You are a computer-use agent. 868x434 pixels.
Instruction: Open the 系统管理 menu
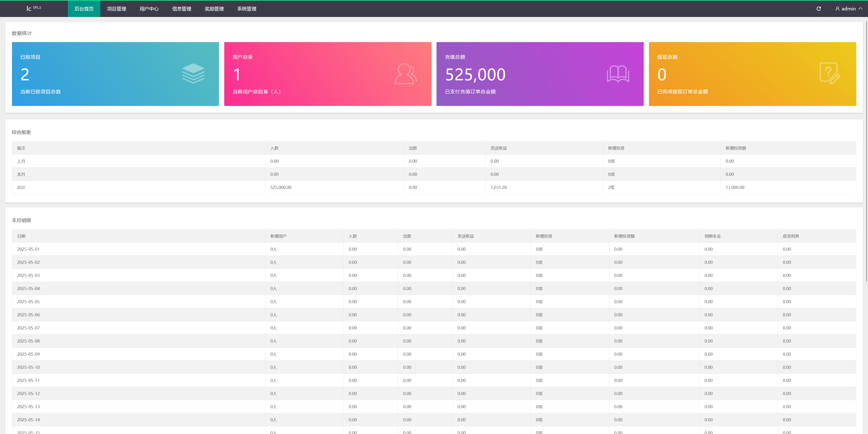point(247,9)
